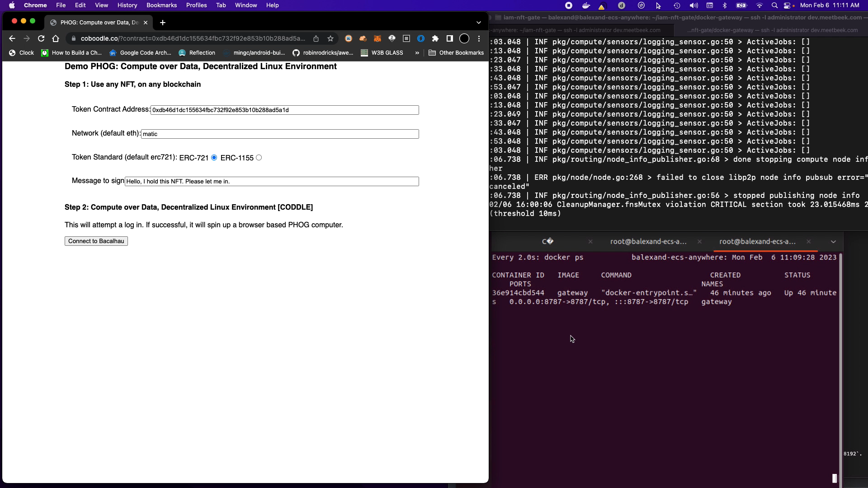Open Chrome three-dot menu

479,39
